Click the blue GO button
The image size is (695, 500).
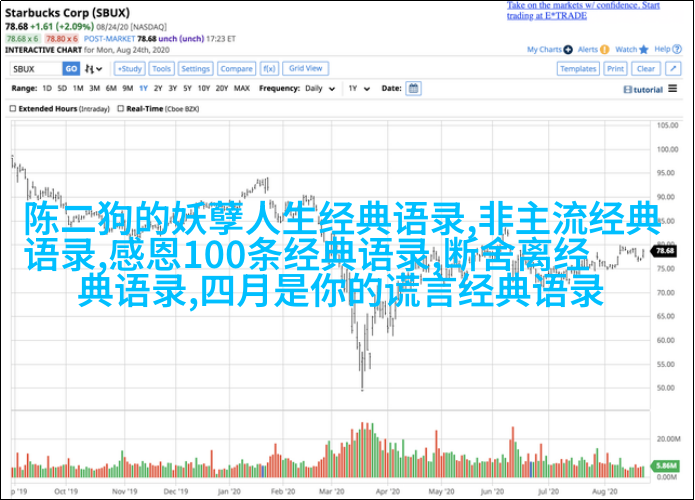(71, 69)
